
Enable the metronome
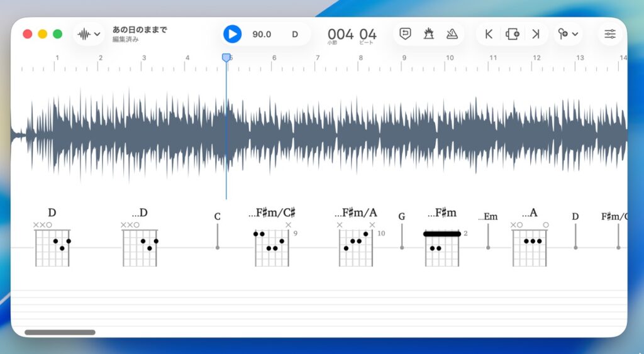click(452, 34)
